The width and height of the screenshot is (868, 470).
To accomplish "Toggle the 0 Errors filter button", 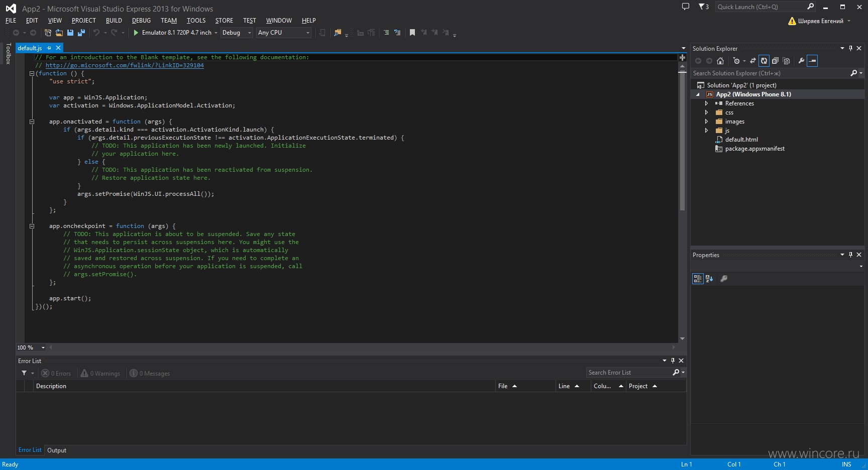I will [x=56, y=373].
